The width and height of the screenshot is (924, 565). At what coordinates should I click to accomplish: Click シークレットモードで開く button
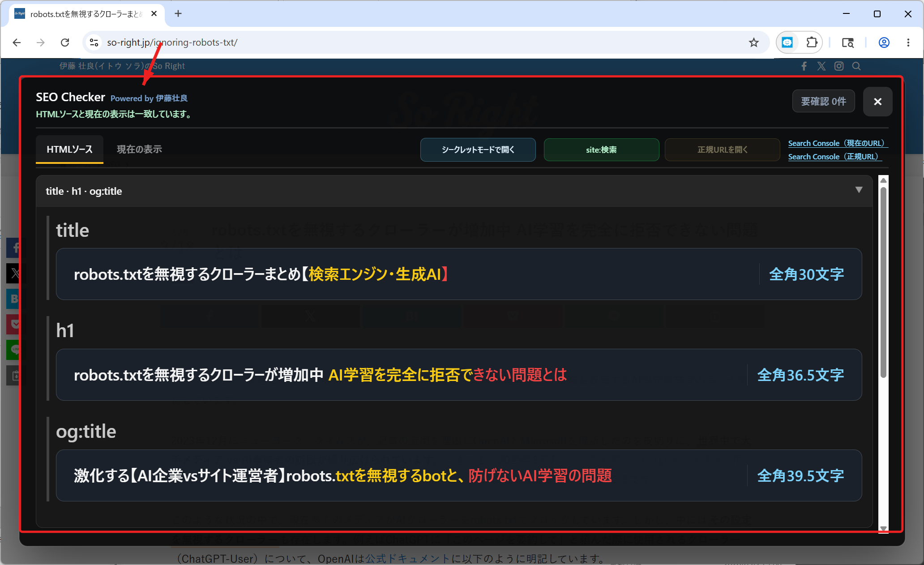[x=478, y=150]
